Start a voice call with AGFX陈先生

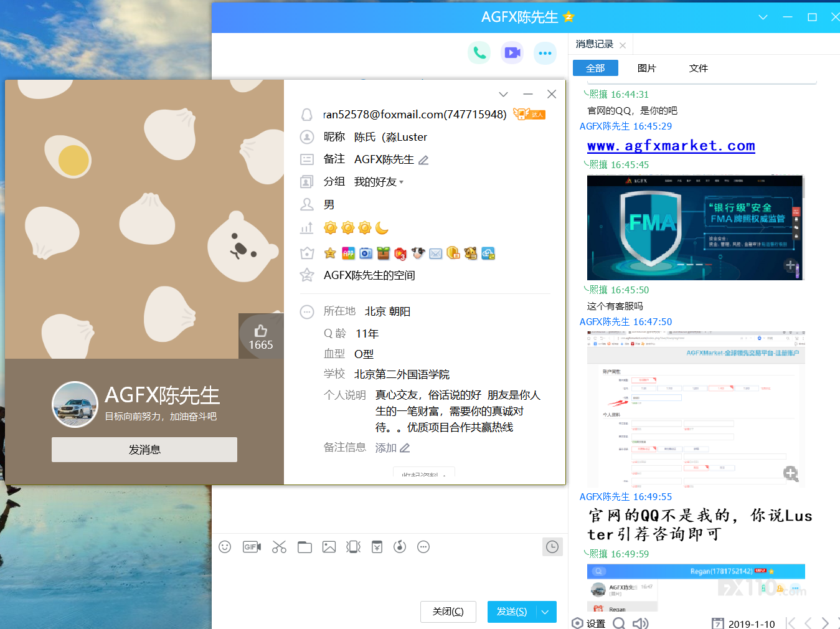coord(479,53)
